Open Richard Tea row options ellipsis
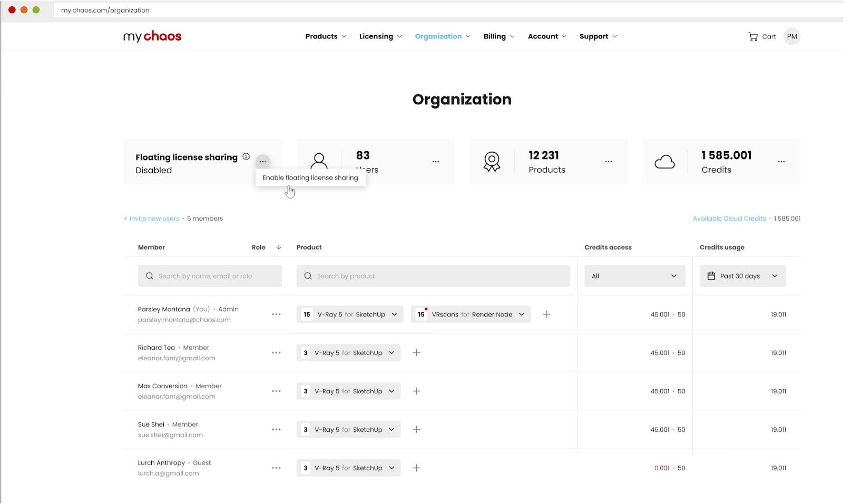The image size is (852, 504). [276, 353]
